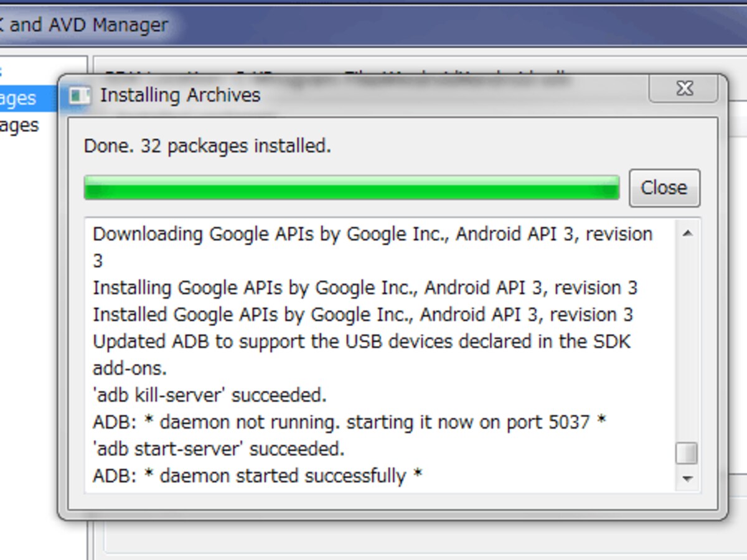
Task: Click the AVD Manager window title bar
Action: [374, 25]
